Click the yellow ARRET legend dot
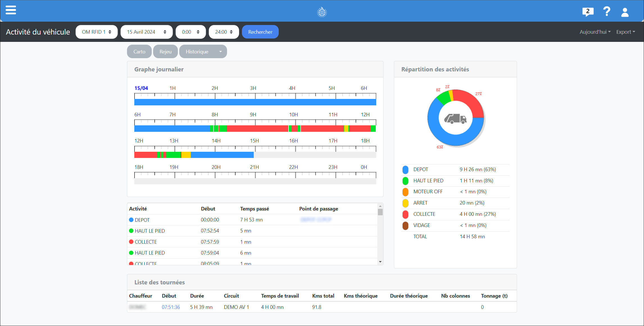 [405, 203]
